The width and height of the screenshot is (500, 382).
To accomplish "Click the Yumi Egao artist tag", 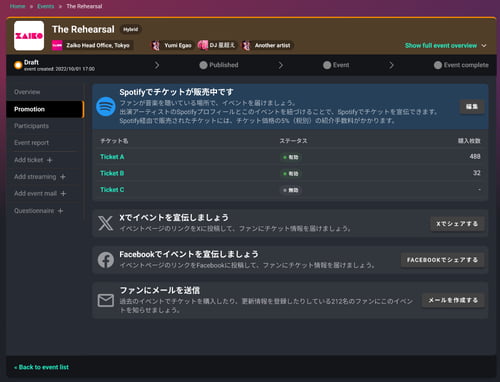I will [172, 45].
